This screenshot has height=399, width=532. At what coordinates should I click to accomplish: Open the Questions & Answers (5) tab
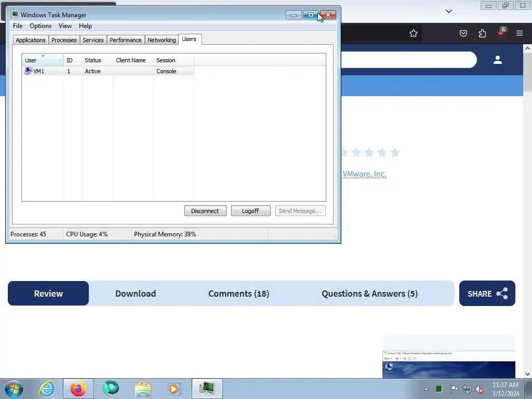(370, 294)
